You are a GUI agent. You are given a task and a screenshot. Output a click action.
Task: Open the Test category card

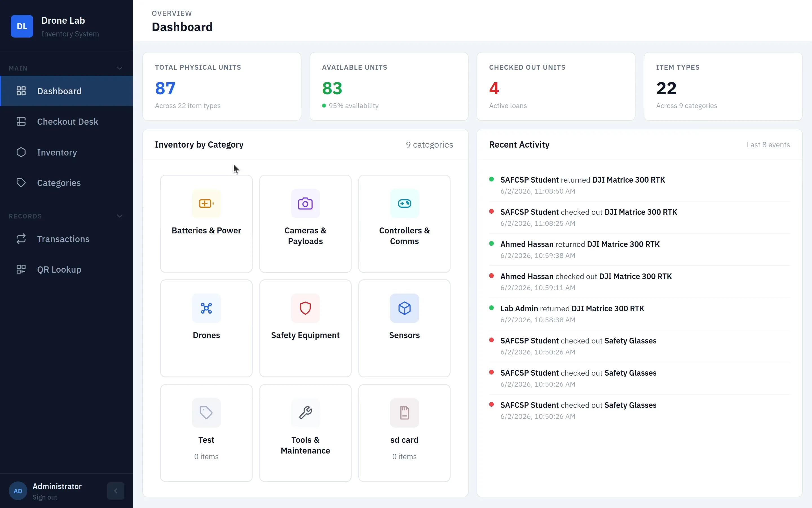click(206, 433)
